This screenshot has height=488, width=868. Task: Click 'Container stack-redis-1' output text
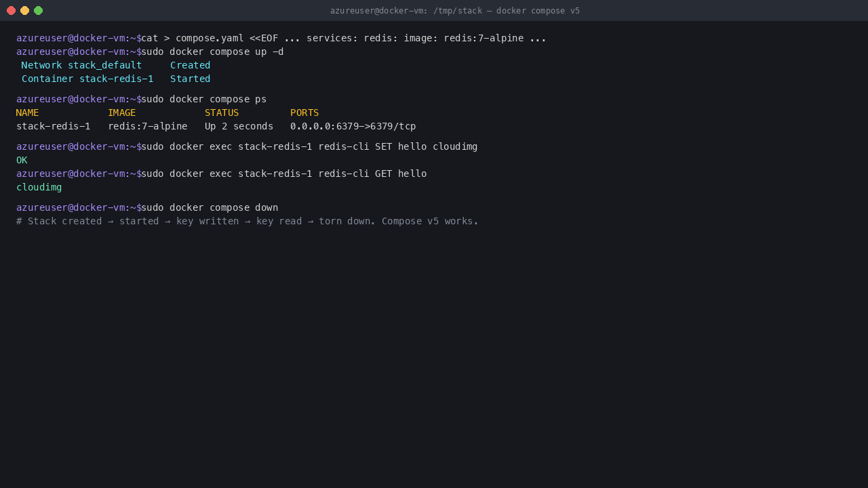pos(87,79)
